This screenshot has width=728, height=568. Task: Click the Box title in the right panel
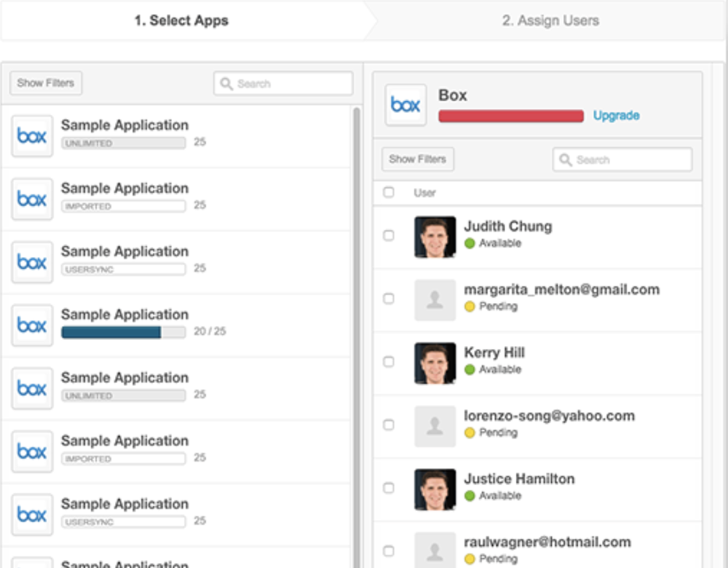pos(453,95)
